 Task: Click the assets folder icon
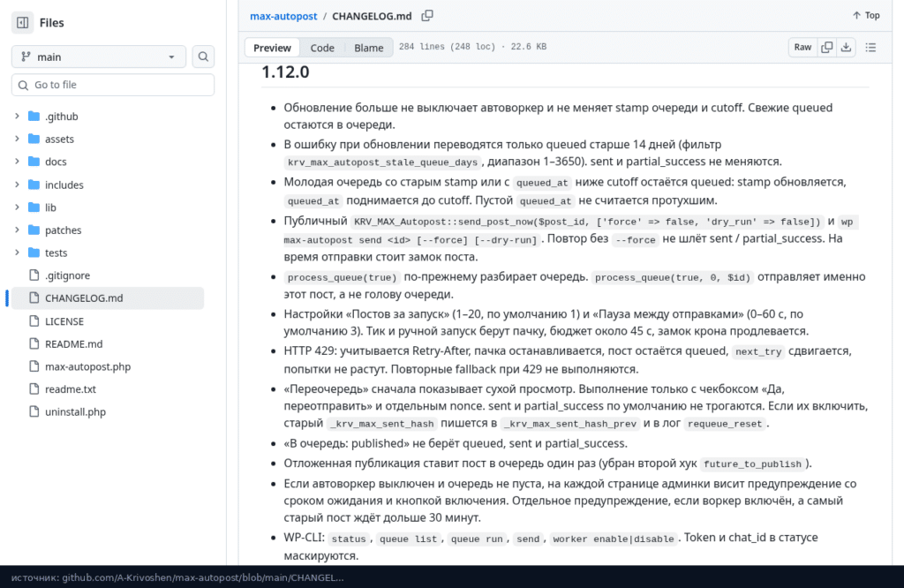[x=34, y=139]
